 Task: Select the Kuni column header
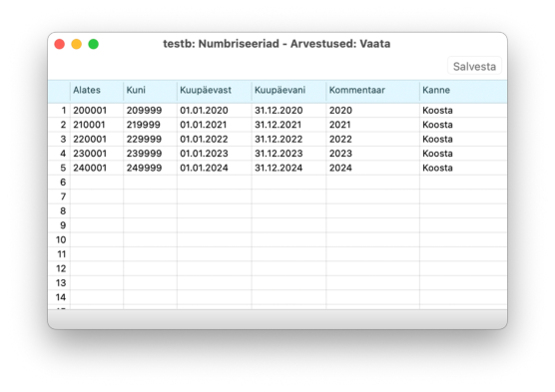coord(150,91)
